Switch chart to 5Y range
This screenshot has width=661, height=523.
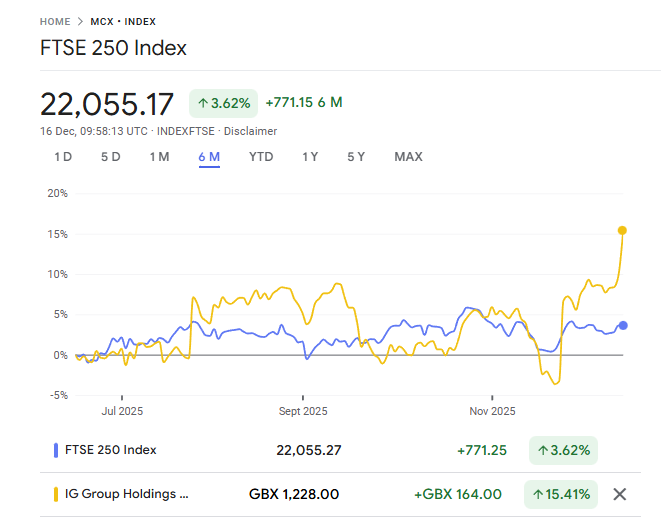click(356, 157)
